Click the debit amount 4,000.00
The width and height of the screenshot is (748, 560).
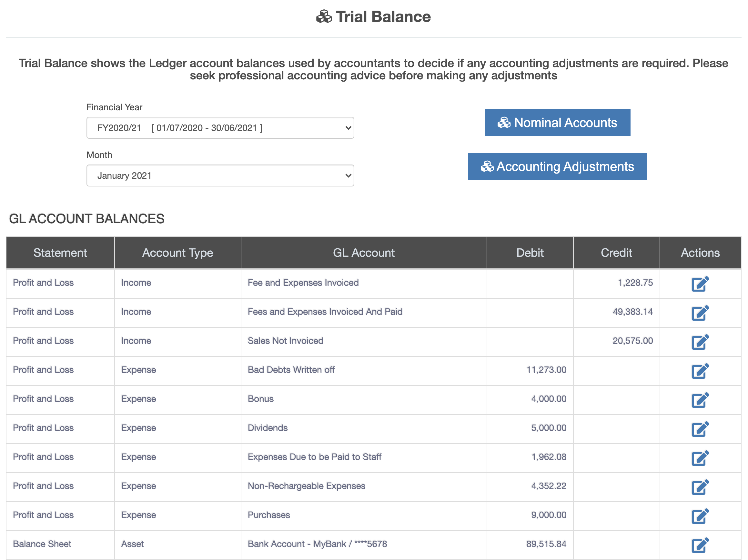coord(549,399)
